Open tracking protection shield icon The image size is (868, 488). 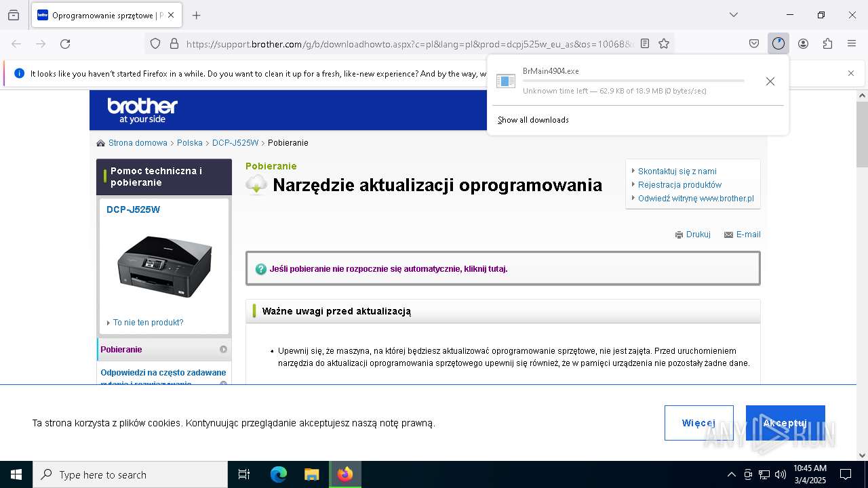(155, 43)
